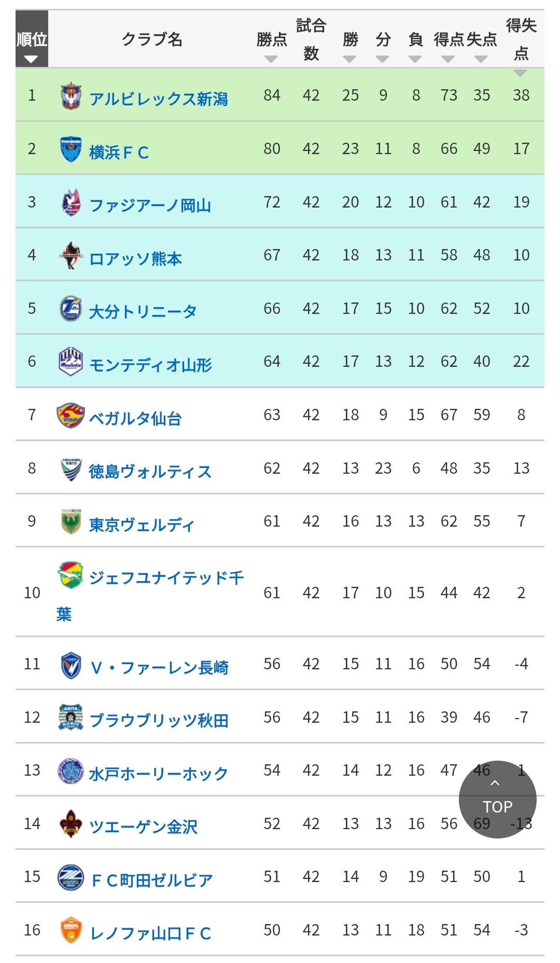The height and width of the screenshot is (963, 560).
Task: Click the Yokohama FC club crest
Action: click(x=71, y=149)
